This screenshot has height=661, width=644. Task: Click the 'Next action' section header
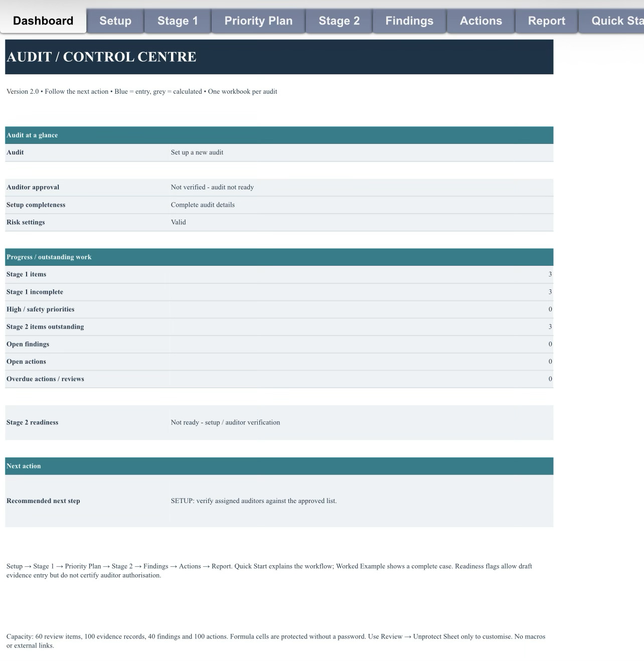click(x=279, y=466)
